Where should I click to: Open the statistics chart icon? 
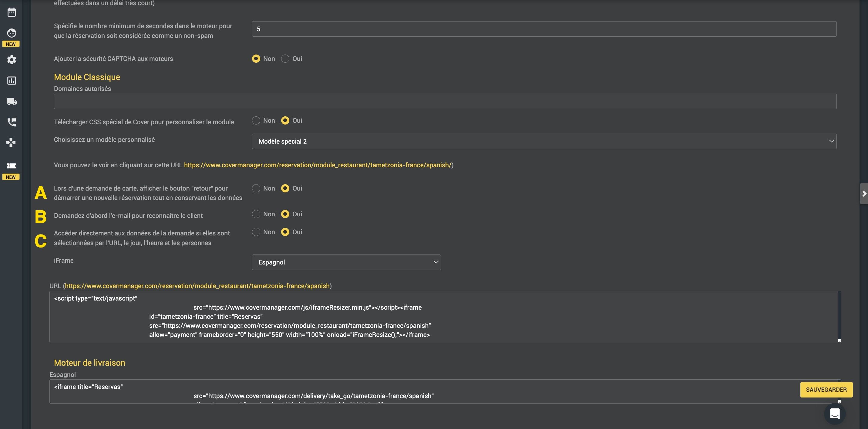12,81
